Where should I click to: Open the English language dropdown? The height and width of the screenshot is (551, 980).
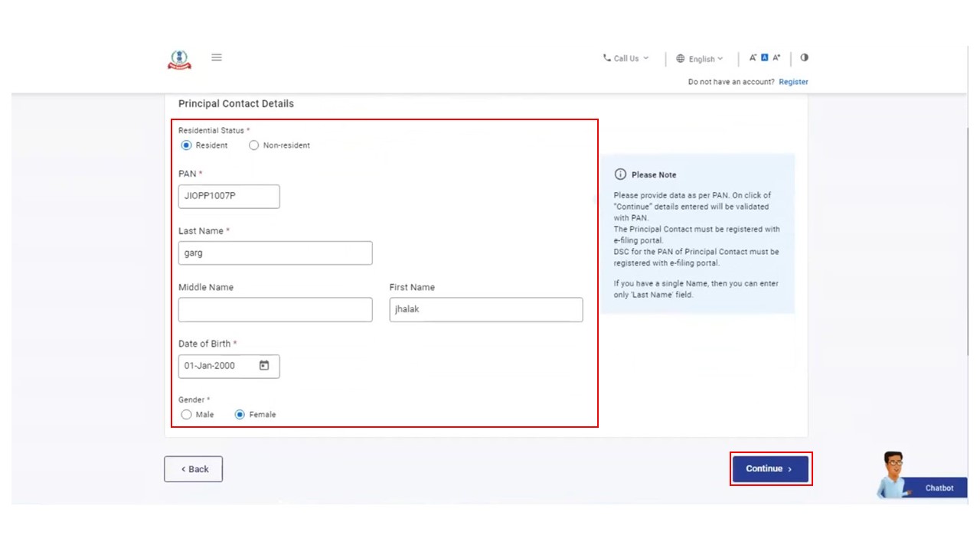[700, 59]
